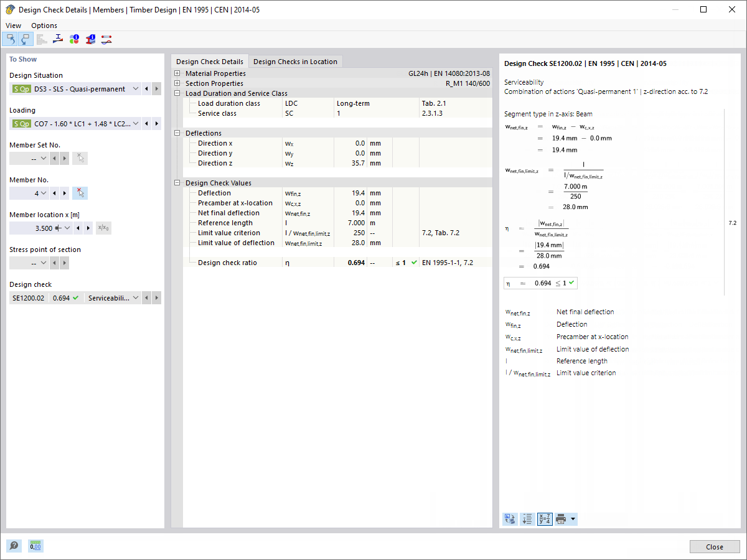
Task: Click the decimal places button in the status bar
Action: [35, 546]
